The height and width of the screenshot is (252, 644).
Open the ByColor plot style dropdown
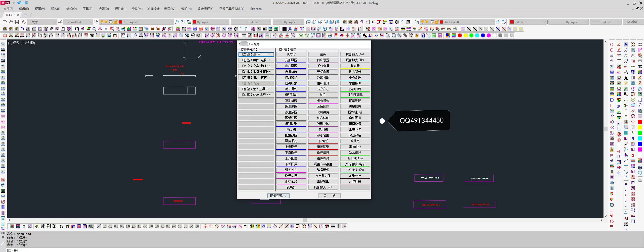pyautogui.click(x=633, y=22)
